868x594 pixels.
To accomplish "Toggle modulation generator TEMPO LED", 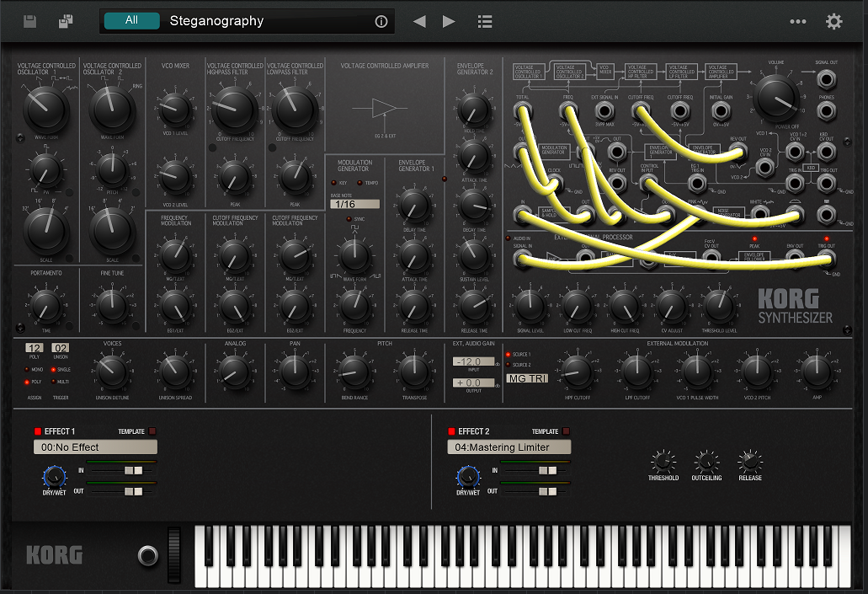I will (x=359, y=183).
